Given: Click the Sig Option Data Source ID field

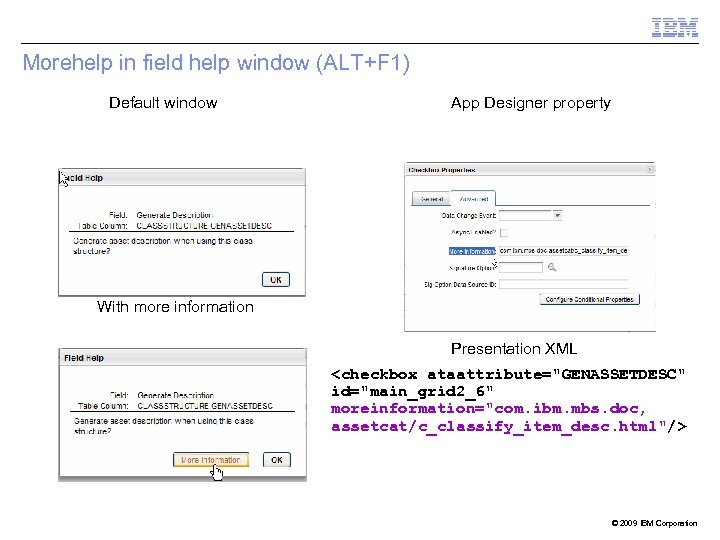Looking at the screenshot, I should (563, 284).
